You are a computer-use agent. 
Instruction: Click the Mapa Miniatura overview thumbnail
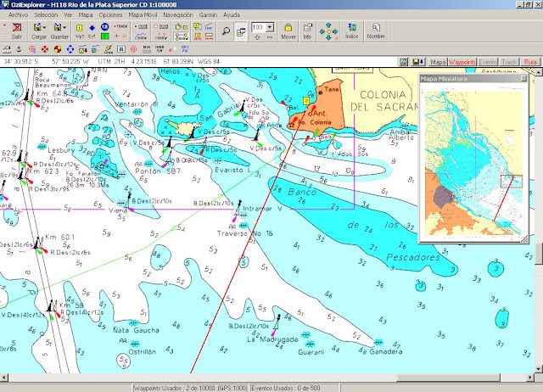(473, 163)
